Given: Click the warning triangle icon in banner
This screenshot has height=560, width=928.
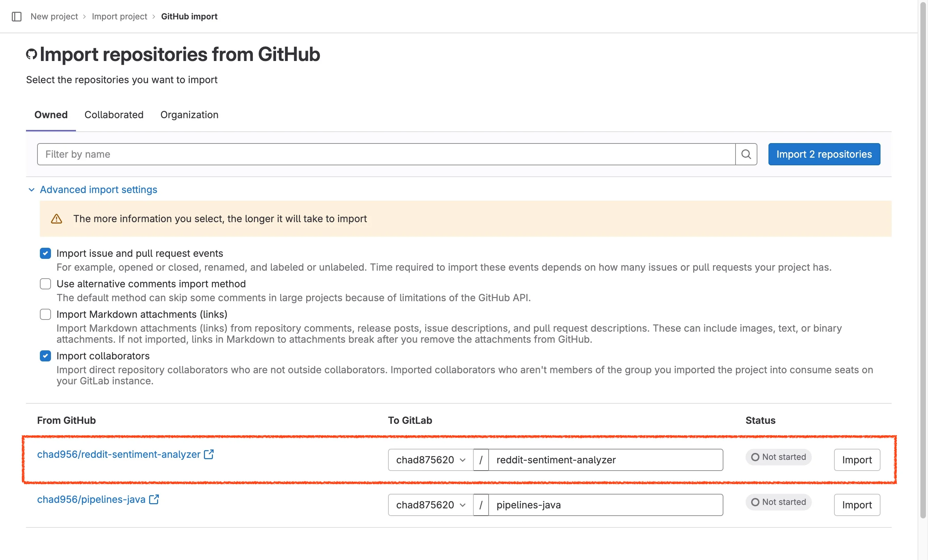Looking at the screenshot, I should click(x=57, y=219).
